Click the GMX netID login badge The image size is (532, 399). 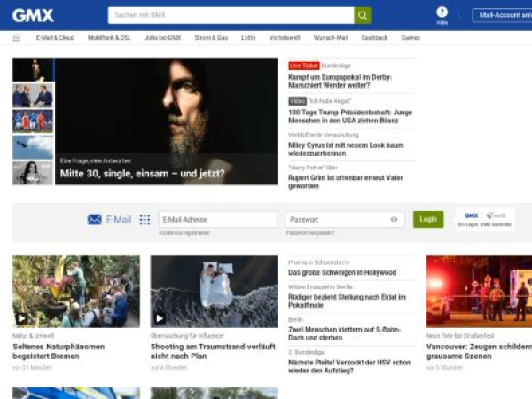(x=484, y=220)
